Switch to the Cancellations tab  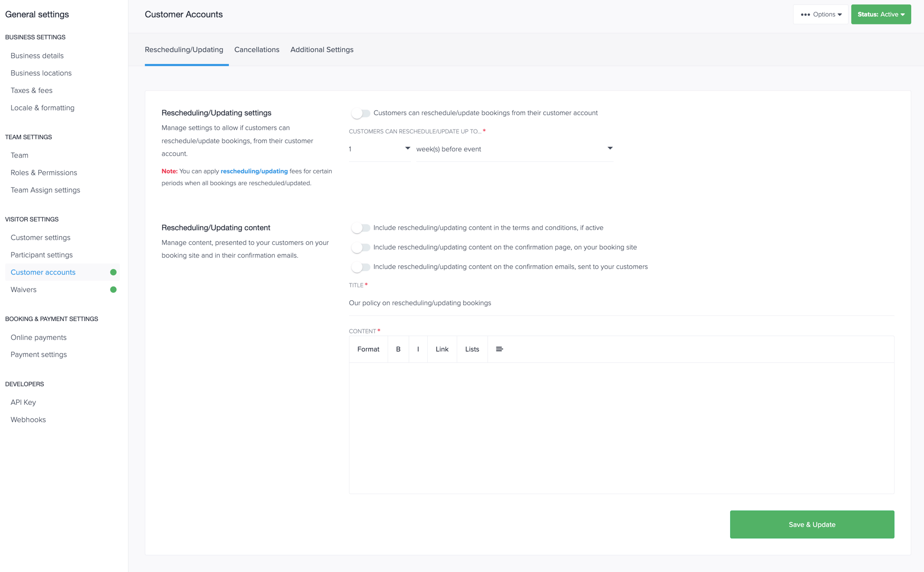[256, 50]
